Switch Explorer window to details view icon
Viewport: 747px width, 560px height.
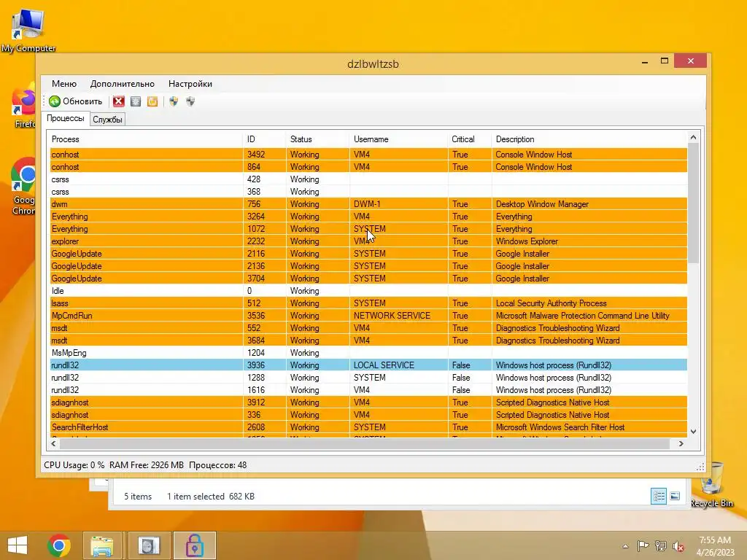[659, 496]
